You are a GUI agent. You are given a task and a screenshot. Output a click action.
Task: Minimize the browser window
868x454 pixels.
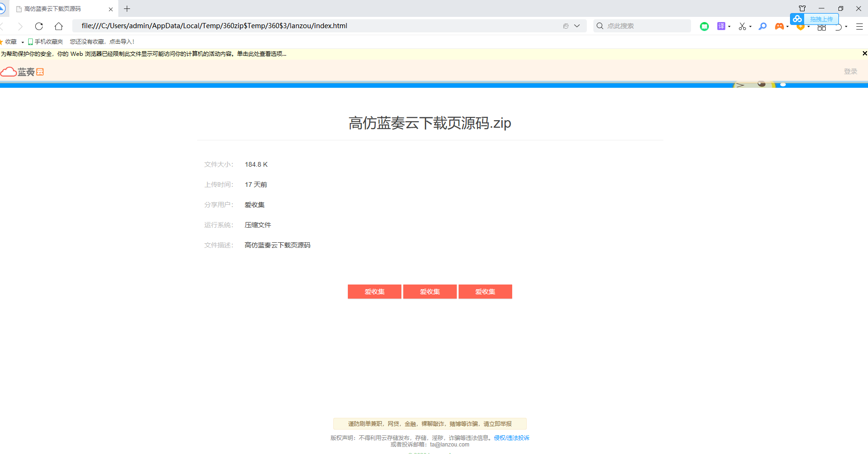[x=822, y=8]
